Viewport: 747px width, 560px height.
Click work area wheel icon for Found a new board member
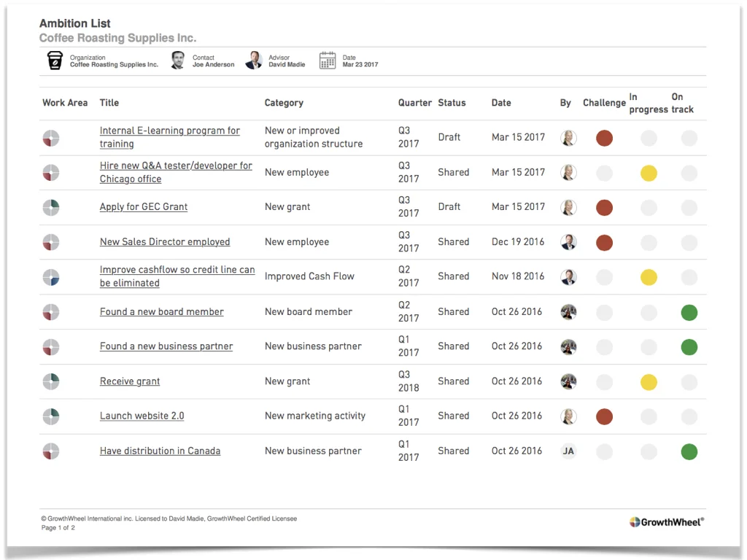51,312
